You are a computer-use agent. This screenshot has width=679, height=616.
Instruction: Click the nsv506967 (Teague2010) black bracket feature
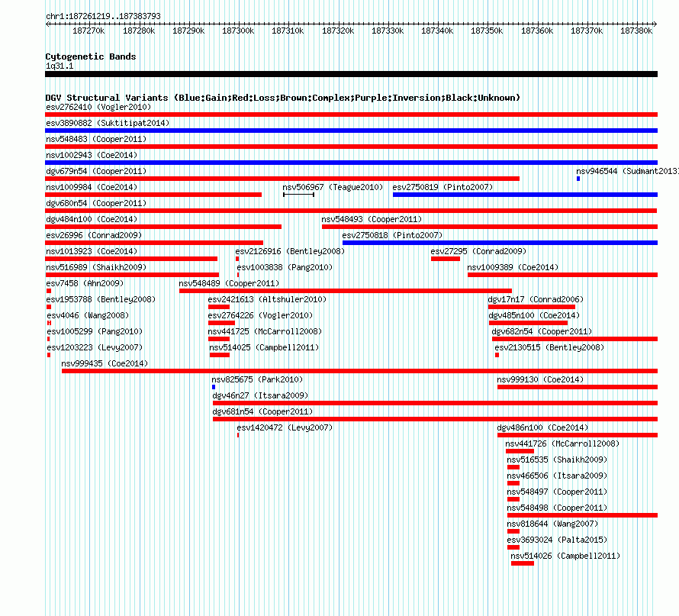298,195
